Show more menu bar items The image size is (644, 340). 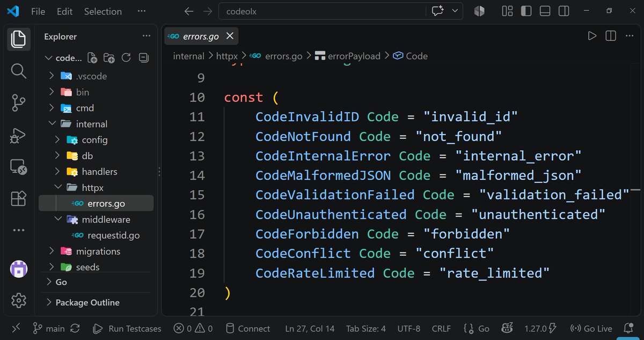tap(141, 11)
